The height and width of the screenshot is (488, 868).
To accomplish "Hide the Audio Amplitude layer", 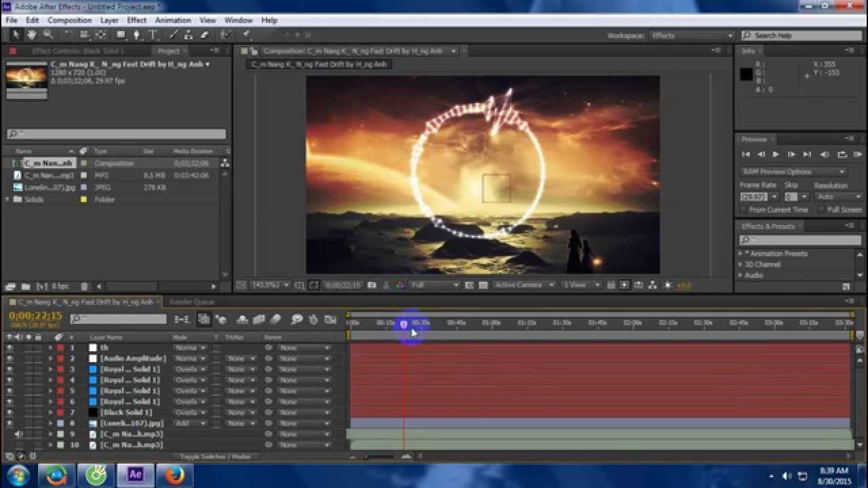I will click(x=9, y=359).
